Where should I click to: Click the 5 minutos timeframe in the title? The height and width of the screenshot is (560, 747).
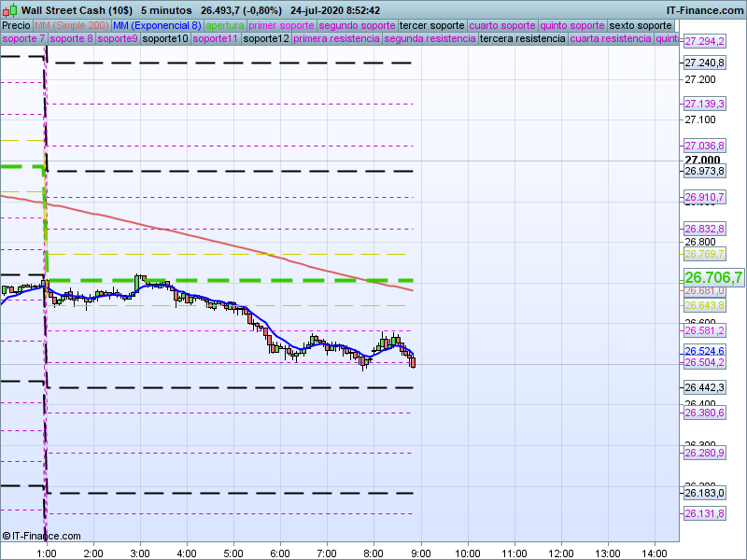(x=166, y=9)
